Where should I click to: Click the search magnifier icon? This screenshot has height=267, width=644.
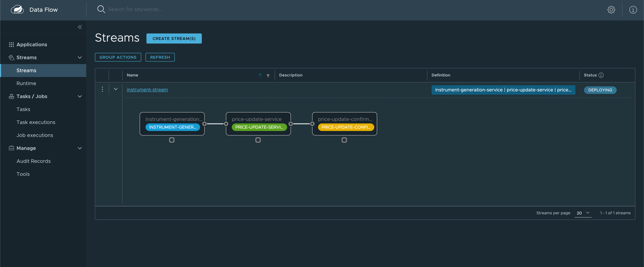[x=101, y=9]
